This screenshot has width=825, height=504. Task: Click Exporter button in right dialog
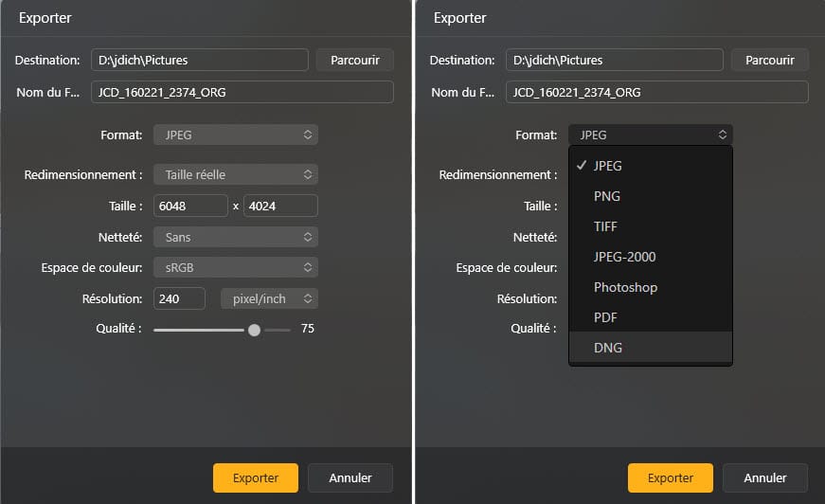671,477
